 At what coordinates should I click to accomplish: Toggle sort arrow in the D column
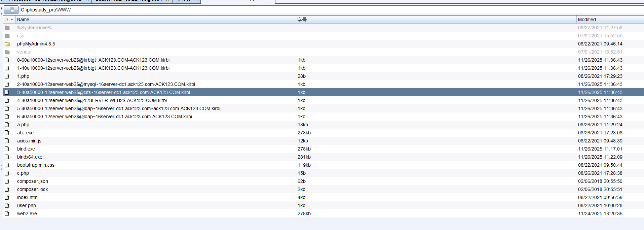pyautogui.click(x=12, y=20)
